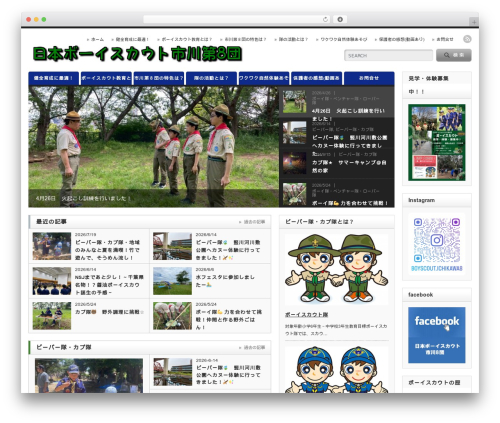Select the カブ隊 サマーキャンプ slider list item
The width and height of the screenshot is (500, 423).
(337, 163)
